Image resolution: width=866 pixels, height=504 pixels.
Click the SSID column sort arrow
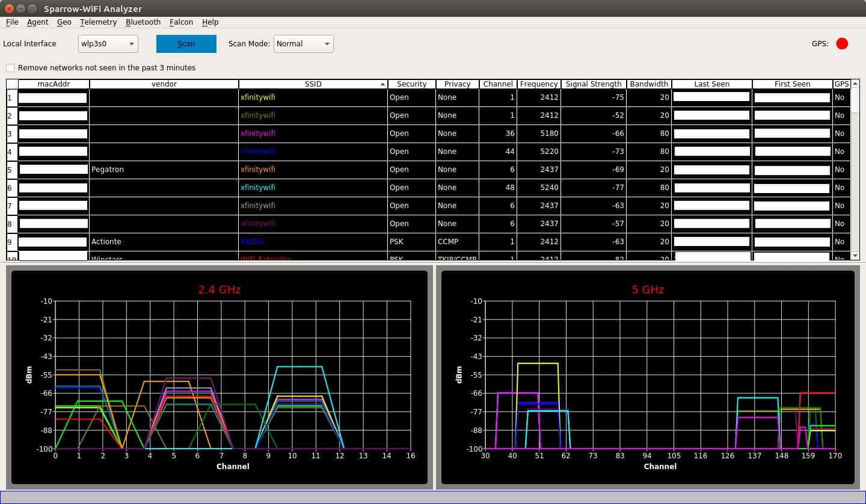point(381,84)
